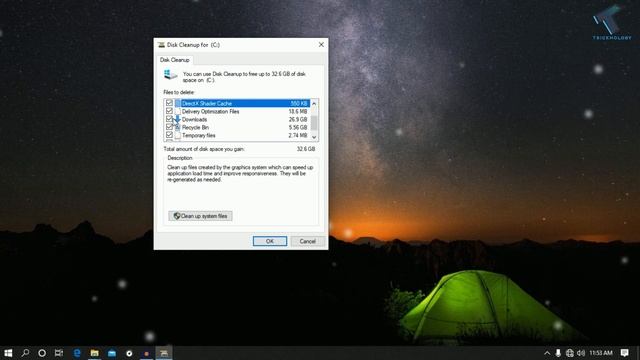Launch Microsoft Edge from the taskbar
Viewport: 640px width, 360px height.
coord(77,353)
